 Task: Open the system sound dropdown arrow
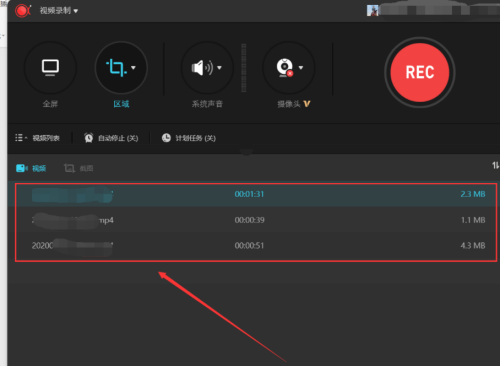tap(219, 68)
